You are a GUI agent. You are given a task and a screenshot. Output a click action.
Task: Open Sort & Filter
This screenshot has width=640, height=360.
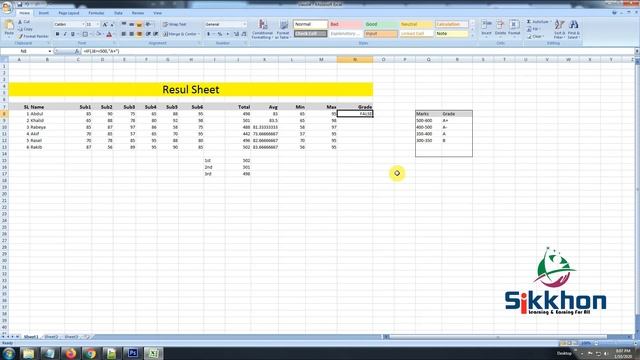(x=559, y=29)
